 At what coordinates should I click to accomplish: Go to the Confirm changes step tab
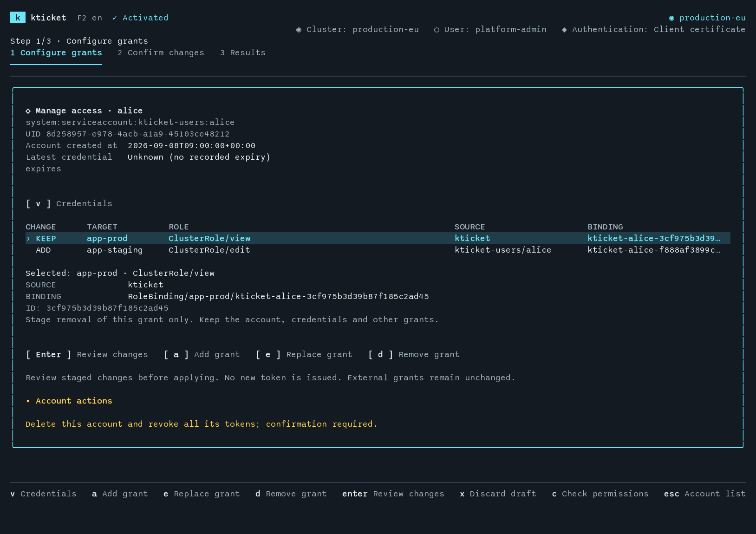[x=161, y=52]
